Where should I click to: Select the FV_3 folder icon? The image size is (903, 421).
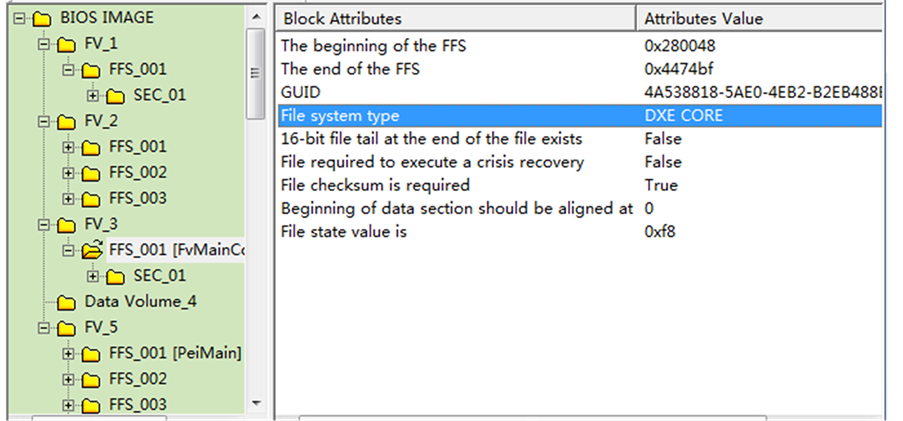(64, 225)
